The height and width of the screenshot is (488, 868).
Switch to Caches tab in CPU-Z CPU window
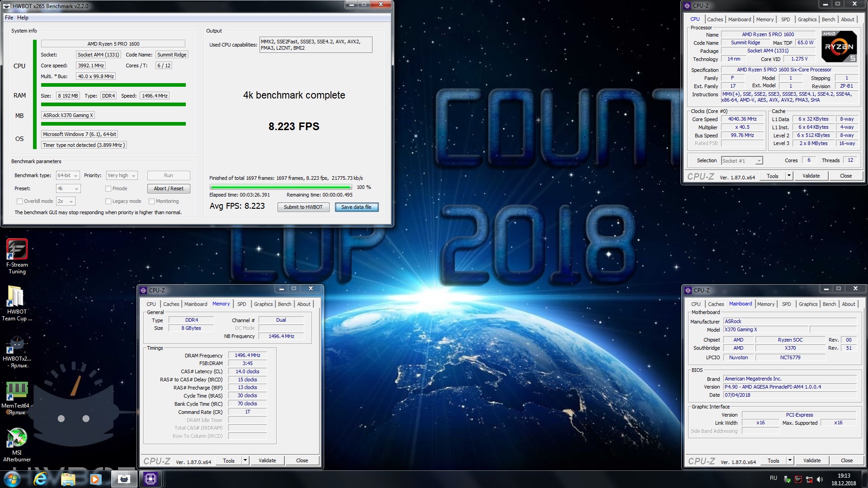[715, 19]
